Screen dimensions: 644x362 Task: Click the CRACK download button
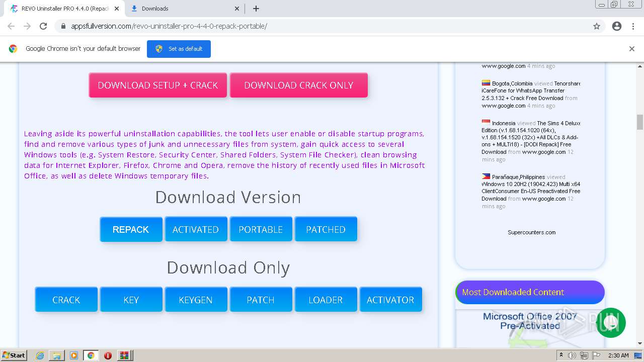tap(66, 300)
